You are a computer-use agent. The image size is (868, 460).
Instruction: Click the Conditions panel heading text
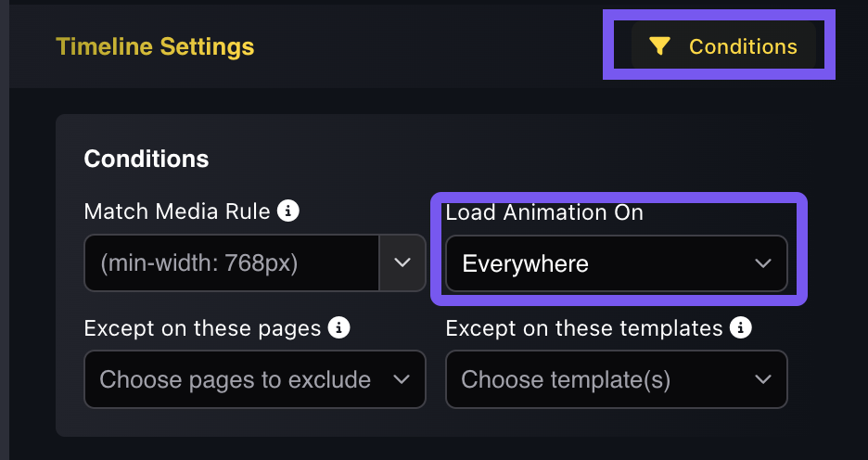(x=147, y=159)
